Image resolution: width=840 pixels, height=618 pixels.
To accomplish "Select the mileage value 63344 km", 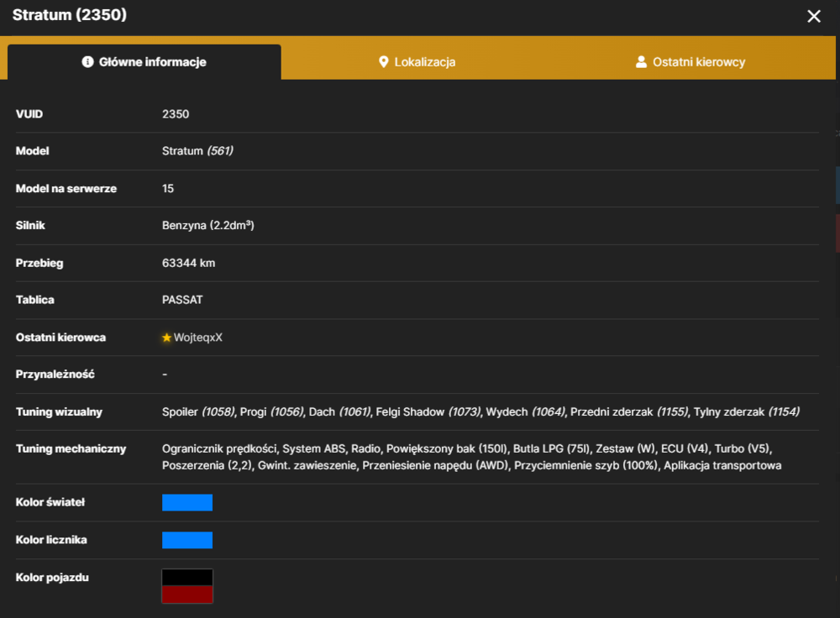I will 188,263.
